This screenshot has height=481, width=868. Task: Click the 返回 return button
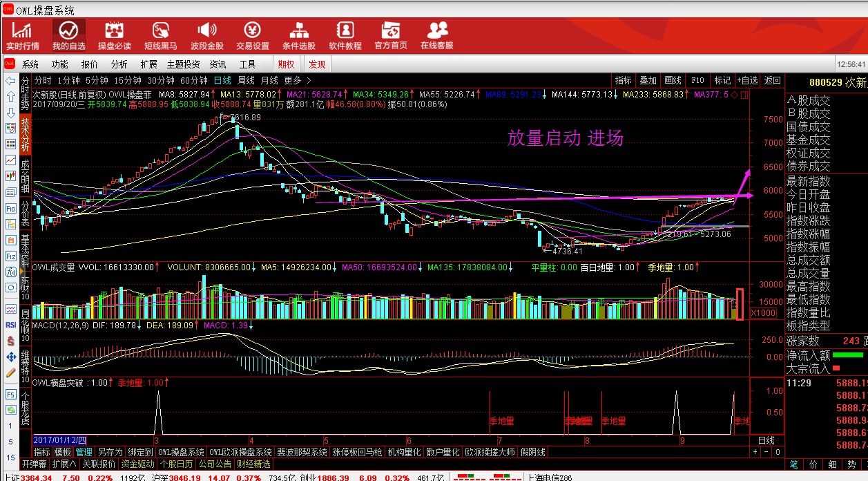tap(773, 80)
